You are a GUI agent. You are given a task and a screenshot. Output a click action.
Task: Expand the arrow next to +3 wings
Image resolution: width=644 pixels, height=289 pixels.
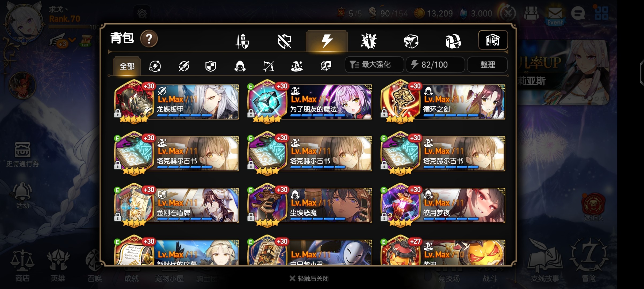(72, 40)
